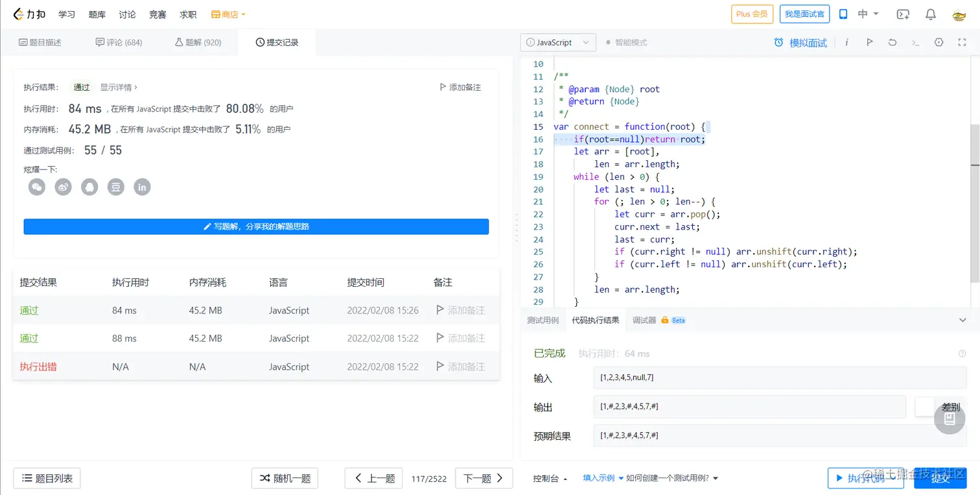Share result to WeChat

37,187
